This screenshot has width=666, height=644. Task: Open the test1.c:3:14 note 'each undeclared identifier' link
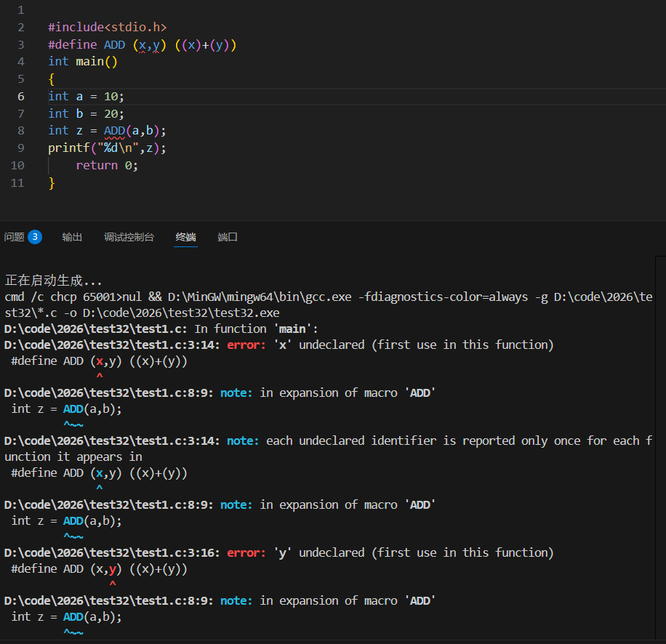pyautogui.click(x=112, y=440)
